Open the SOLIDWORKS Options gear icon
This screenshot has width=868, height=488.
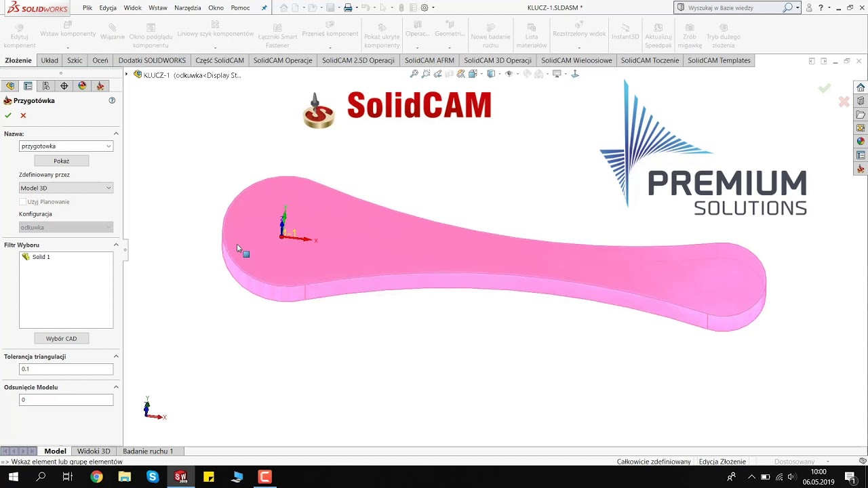425,8
